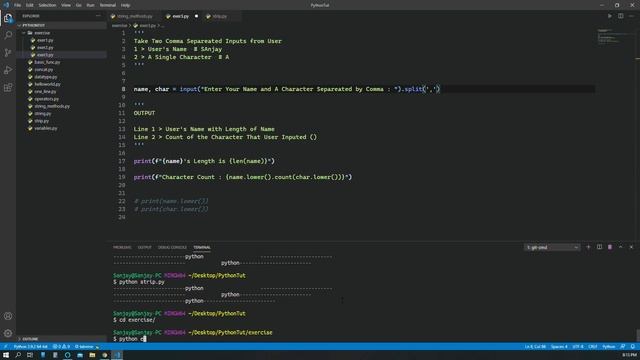Click the VS Code taskbar icon
This screenshot has width=640, height=360.
(x=118, y=355)
